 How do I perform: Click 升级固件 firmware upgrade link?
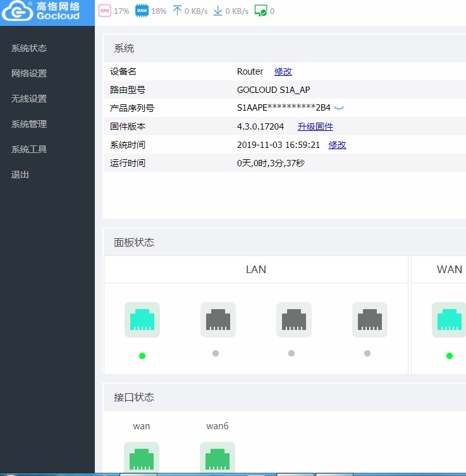click(x=315, y=126)
